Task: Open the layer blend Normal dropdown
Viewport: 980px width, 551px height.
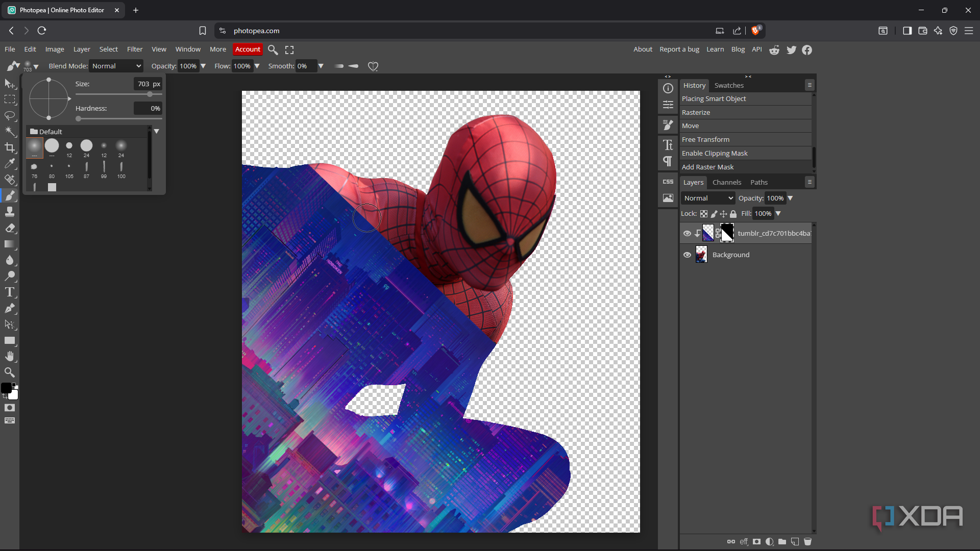Action: (x=708, y=198)
